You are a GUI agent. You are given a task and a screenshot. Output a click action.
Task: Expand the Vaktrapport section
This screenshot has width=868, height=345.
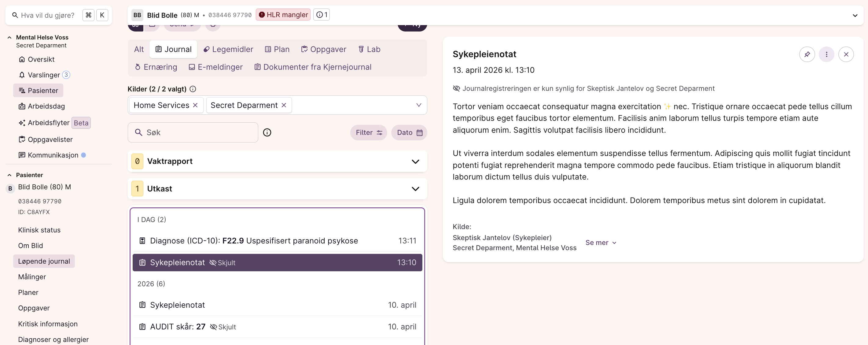(415, 161)
